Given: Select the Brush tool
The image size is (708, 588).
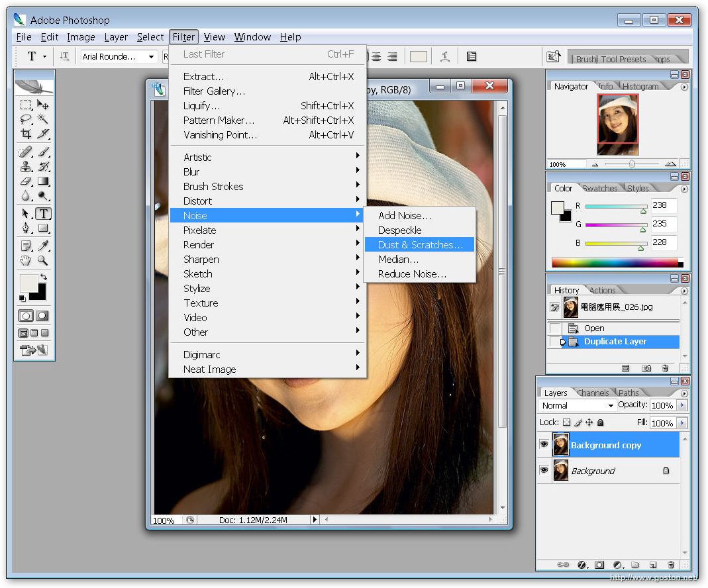Looking at the screenshot, I should (x=43, y=152).
